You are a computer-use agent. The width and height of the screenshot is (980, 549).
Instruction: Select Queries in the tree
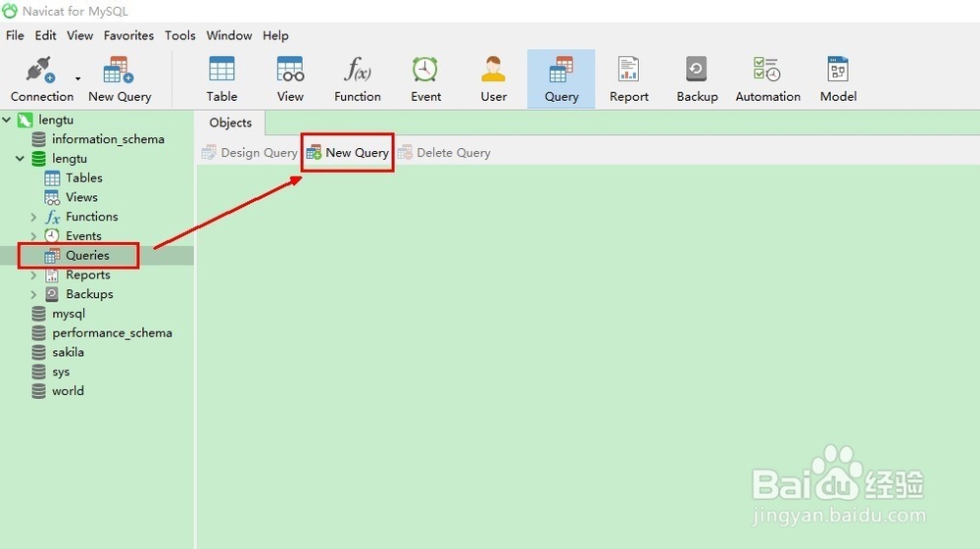87,255
